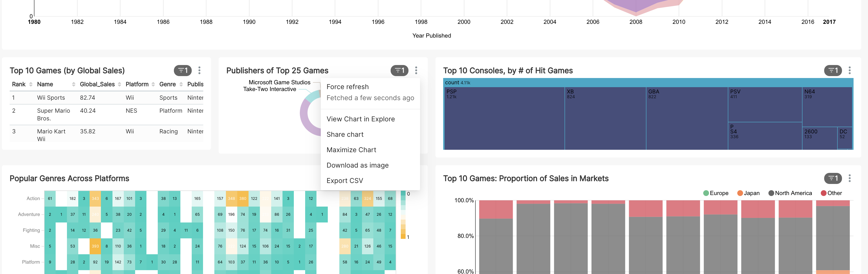Screen dimensions: 868x274
Task: Click the sort arrows on Name column
Action: 74,84
